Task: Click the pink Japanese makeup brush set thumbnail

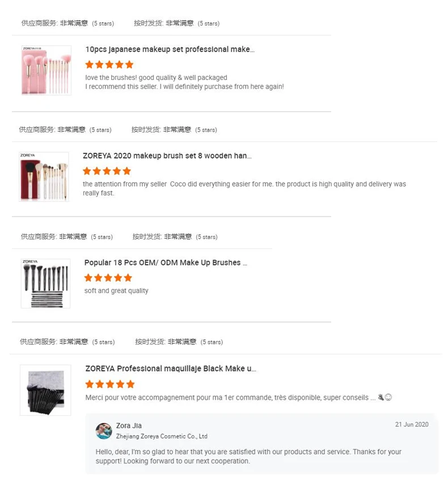Action: [x=46, y=70]
